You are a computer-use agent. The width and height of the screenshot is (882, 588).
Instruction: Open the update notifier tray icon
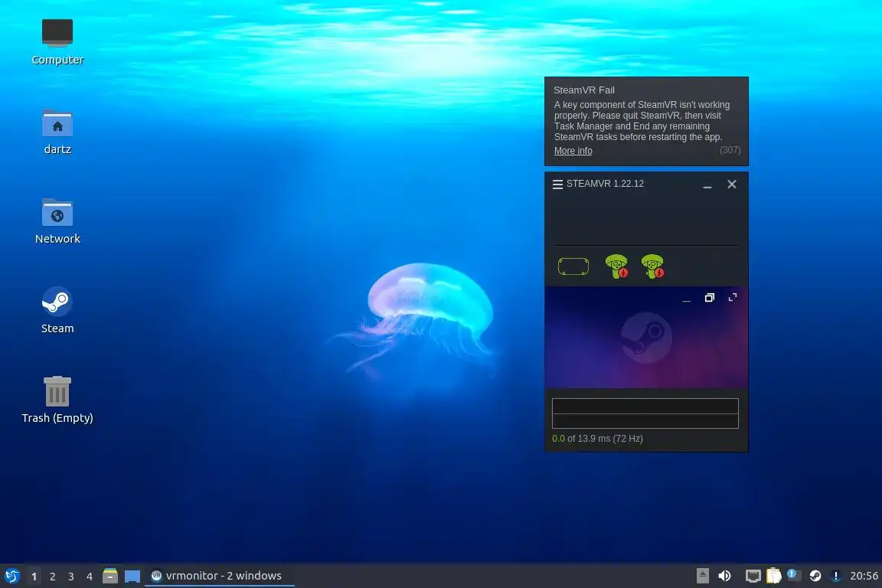[794, 575]
